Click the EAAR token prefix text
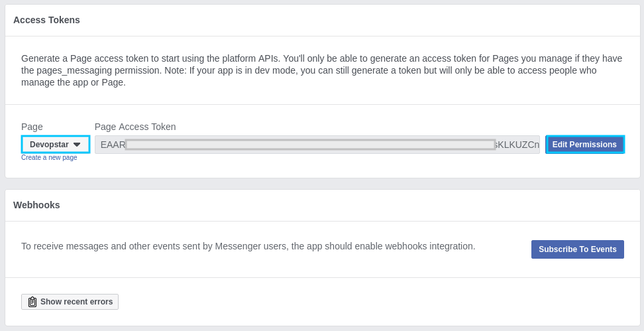The image size is (644, 331). 113,145
